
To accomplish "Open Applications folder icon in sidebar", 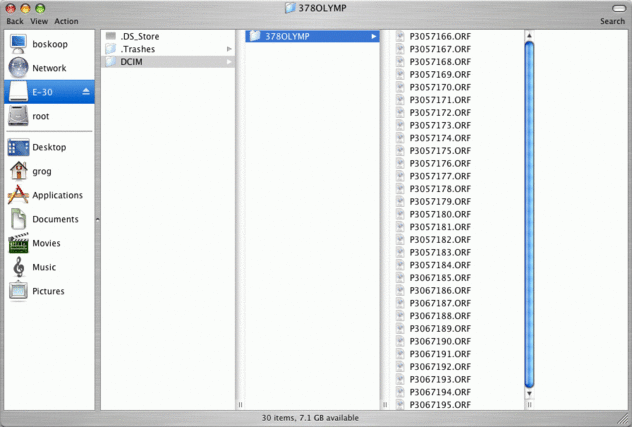I will (x=18, y=195).
